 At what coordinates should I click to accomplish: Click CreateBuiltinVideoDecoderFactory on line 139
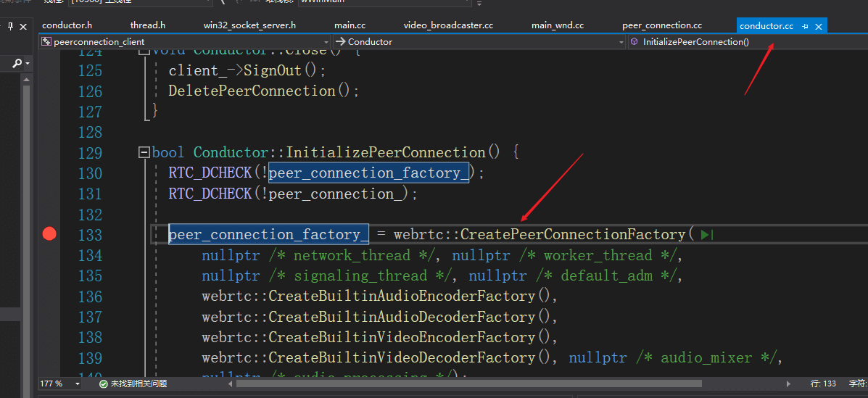tap(402, 357)
